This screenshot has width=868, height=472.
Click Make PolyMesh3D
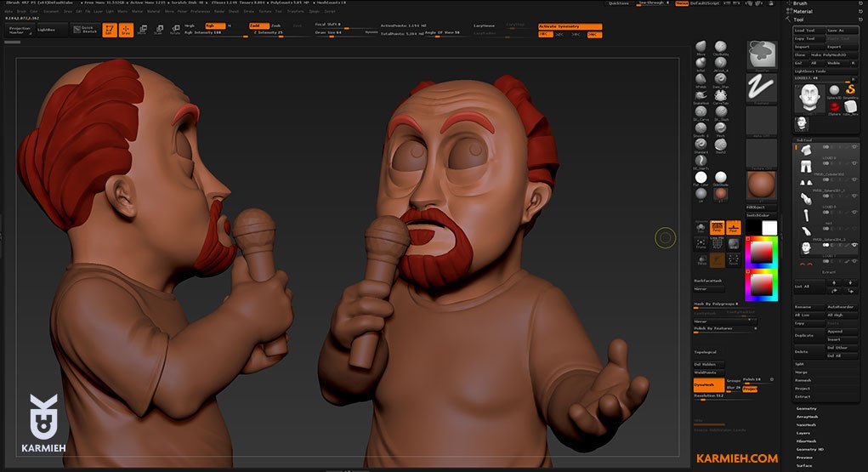pos(834,54)
